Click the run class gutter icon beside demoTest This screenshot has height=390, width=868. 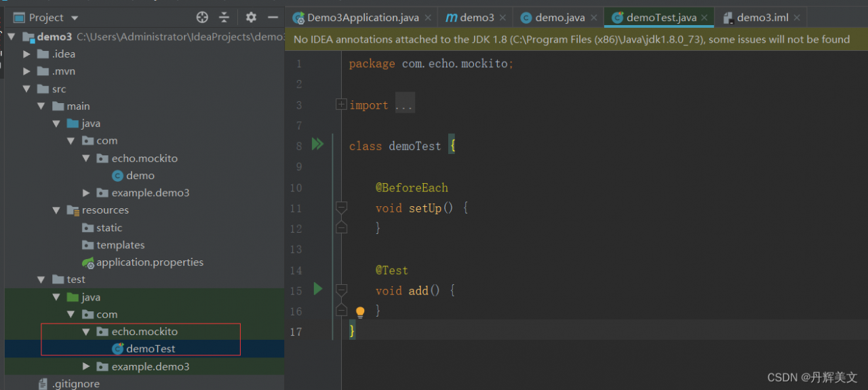tap(317, 144)
